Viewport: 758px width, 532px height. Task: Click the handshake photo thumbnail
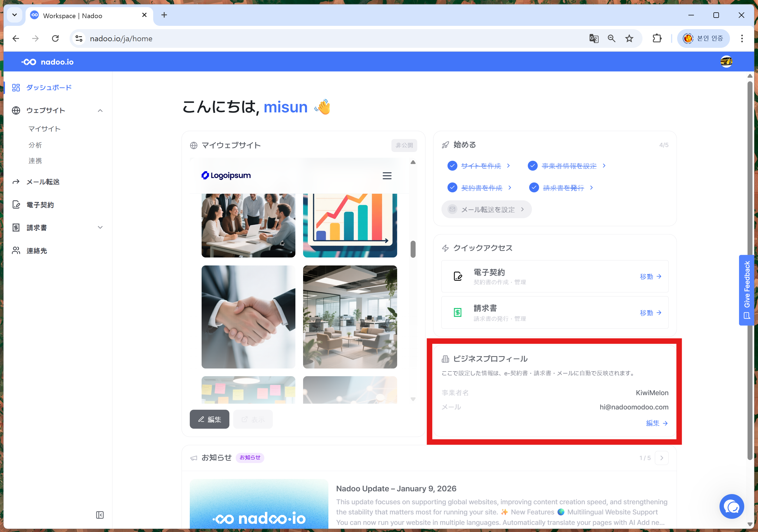[x=248, y=317]
